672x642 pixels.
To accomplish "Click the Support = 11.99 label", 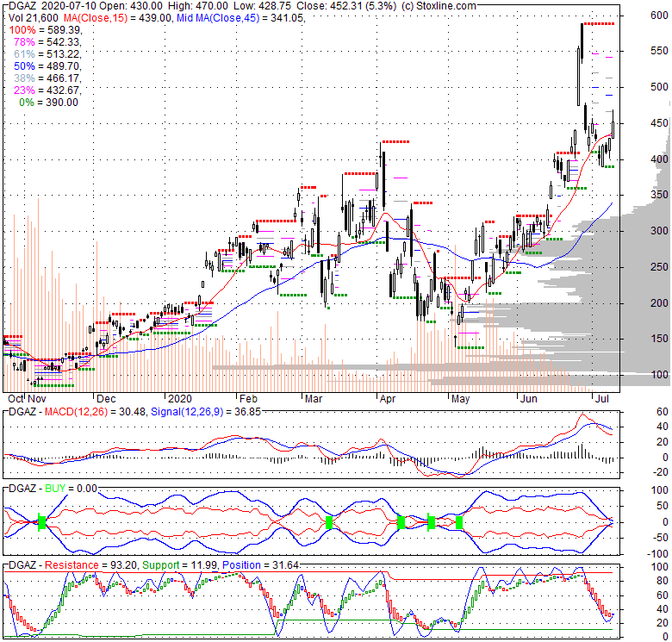I will coord(179,565).
